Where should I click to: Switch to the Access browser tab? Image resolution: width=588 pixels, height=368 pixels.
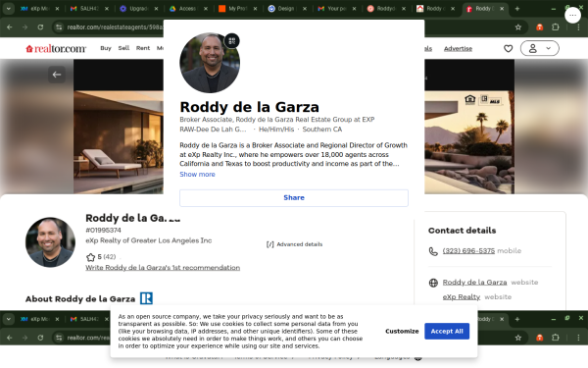[x=188, y=8]
